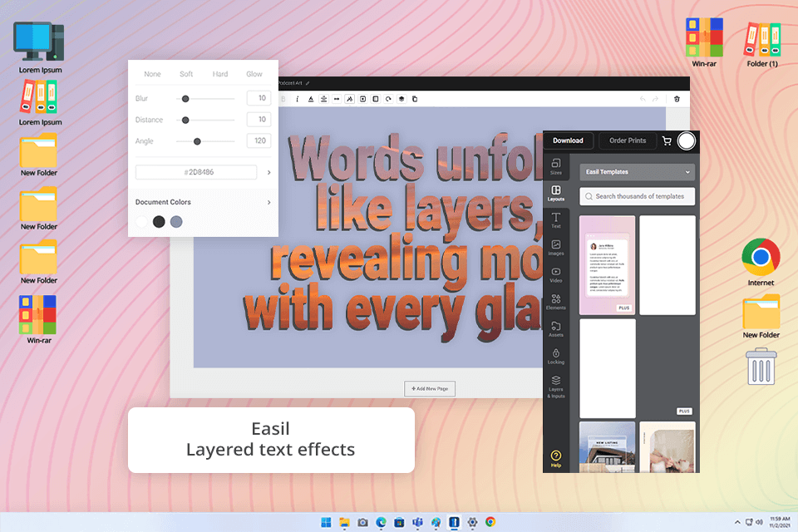Select the pink social post template thumbnail
This screenshot has width=798, height=532.
click(x=607, y=264)
